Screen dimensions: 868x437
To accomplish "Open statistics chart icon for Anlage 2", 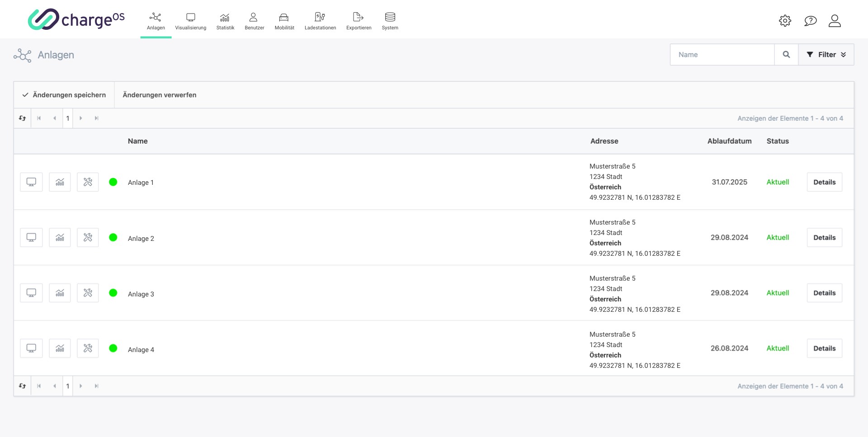I will 60,238.
